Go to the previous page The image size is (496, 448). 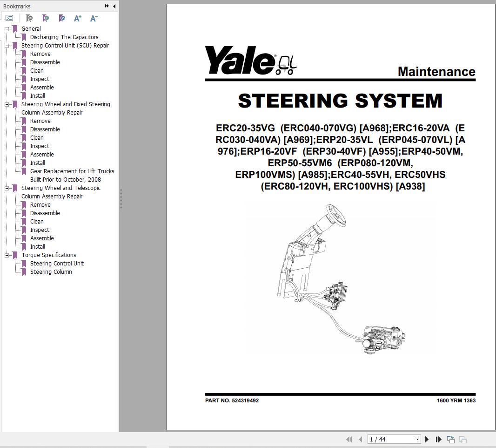(360, 439)
